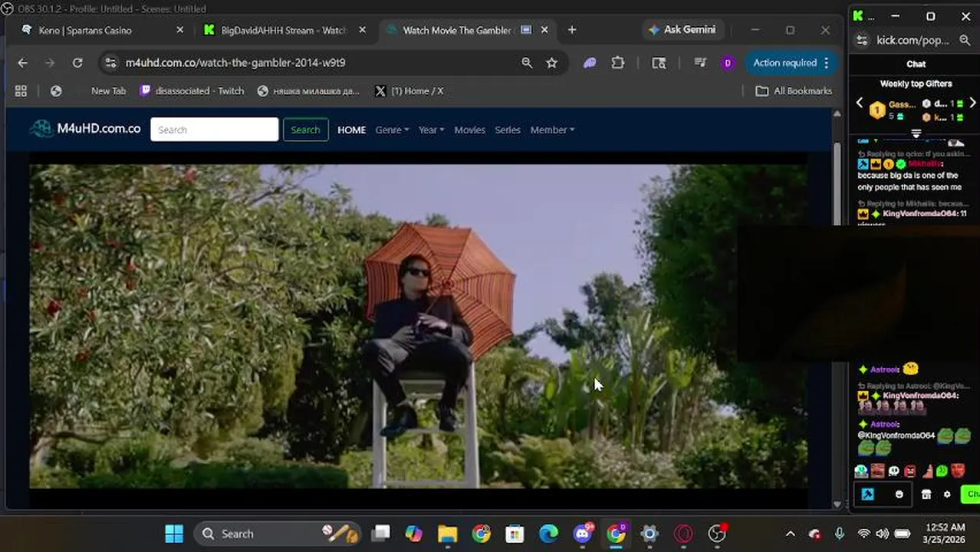Go back using browser back arrow
The height and width of the screenshot is (552, 980).
click(22, 63)
